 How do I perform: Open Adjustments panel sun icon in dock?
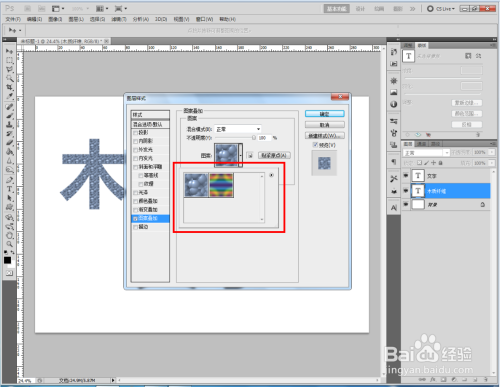394,81
